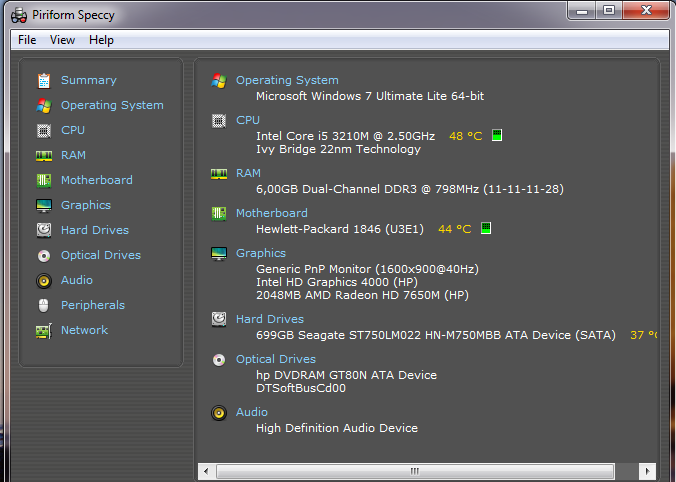Open the Operating System heading link in the summary

tap(287, 80)
